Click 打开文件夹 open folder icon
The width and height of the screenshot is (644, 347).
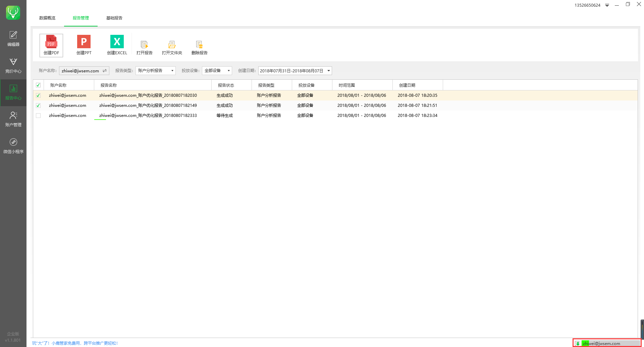pyautogui.click(x=172, y=48)
